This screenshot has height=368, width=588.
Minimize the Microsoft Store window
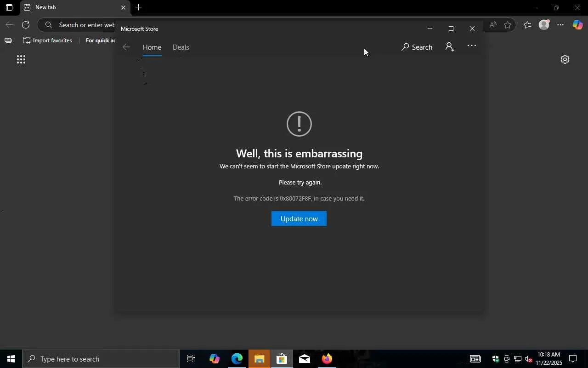tap(430, 29)
